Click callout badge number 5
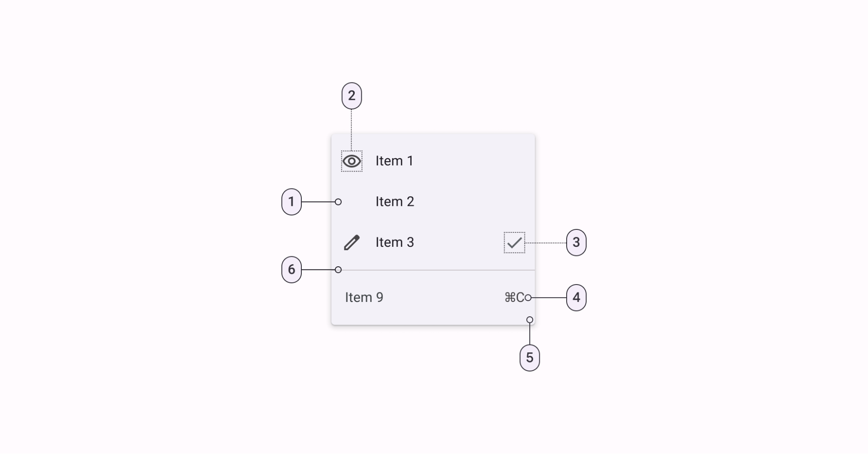This screenshot has height=454, width=868. coord(530,357)
